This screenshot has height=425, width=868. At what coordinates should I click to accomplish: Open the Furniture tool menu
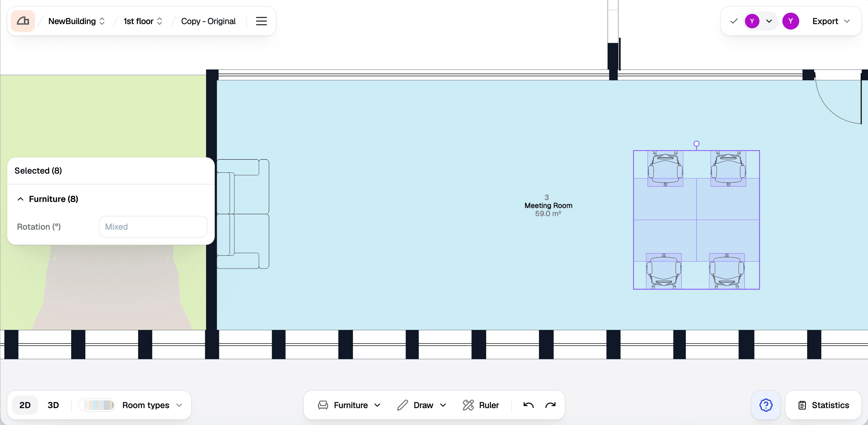point(349,405)
